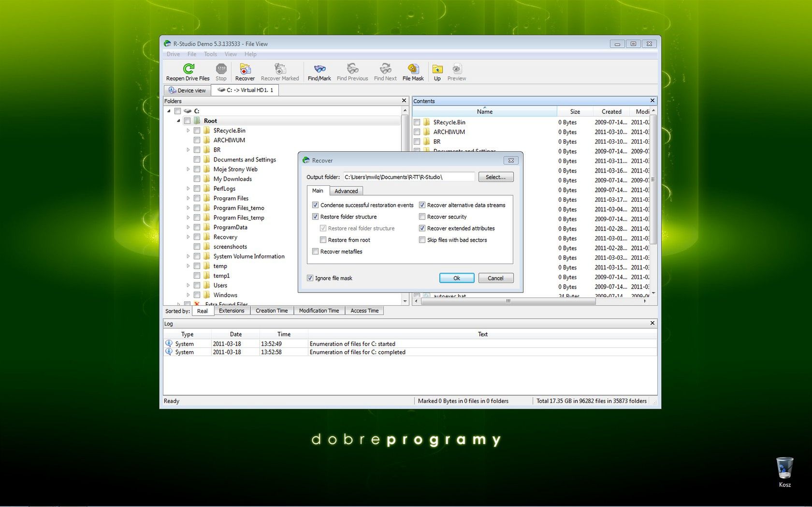Close the Log panel with its X
The width and height of the screenshot is (812, 507).
pyautogui.click(x=652, y=323)
